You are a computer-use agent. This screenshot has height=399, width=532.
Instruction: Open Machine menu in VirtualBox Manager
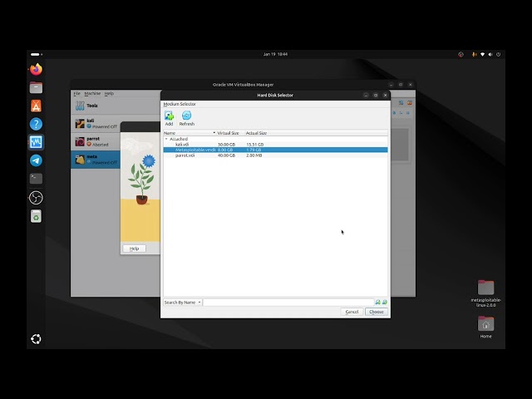click(x=92, y=93)
